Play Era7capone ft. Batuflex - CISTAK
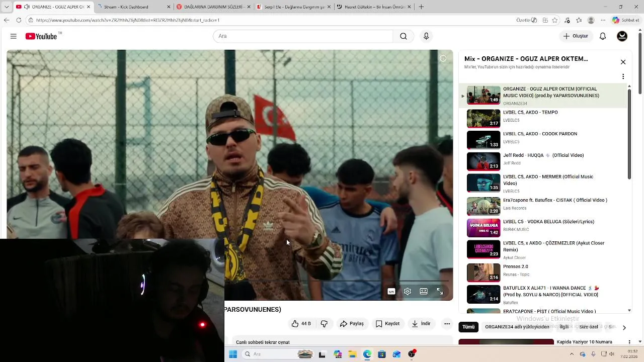Viewport: 644px width, 362px height. pyautogui.click(x=544, y=206)
